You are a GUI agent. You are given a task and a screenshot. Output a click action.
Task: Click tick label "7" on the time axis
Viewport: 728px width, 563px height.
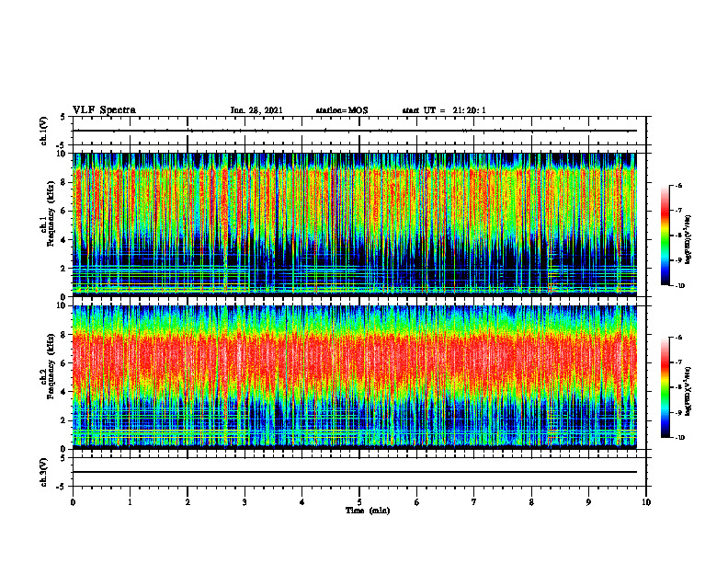[474, 502]
